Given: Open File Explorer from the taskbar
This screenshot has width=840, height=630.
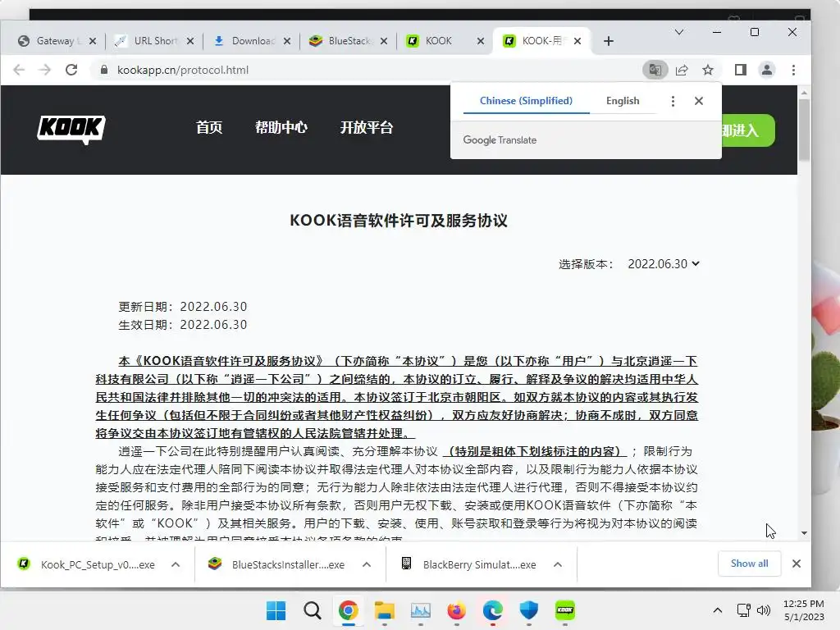Looking at the screenshot, I should pos(384,610).
